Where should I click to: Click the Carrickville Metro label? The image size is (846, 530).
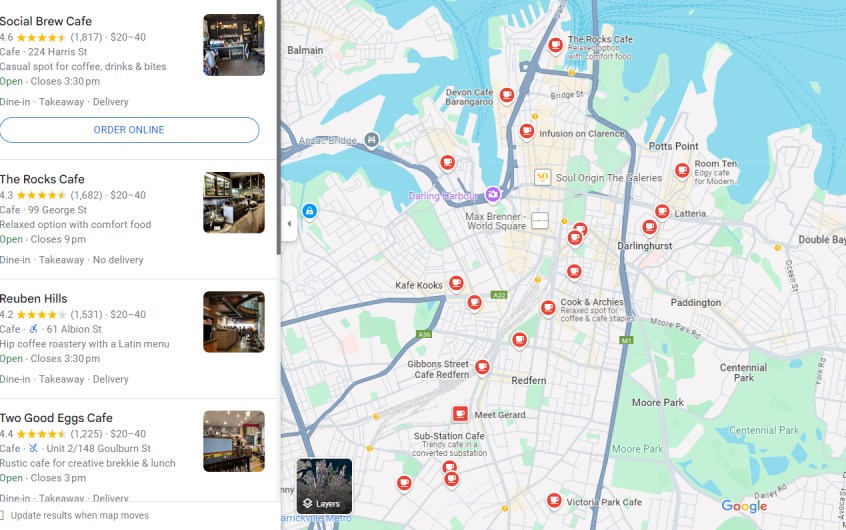coord(316,518)
